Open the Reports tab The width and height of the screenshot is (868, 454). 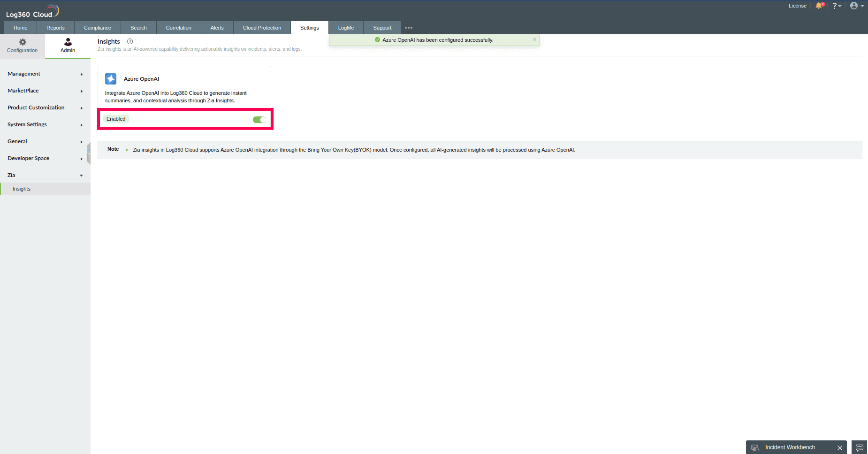(55, 28)
